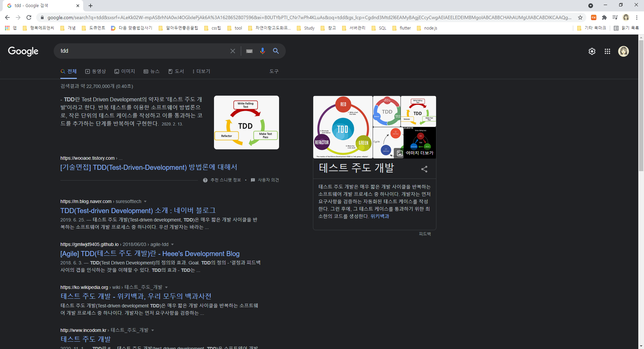
Task: Expand the github.io result dropdown arrow
Action: pyautogui.click(x=172, y=245)
